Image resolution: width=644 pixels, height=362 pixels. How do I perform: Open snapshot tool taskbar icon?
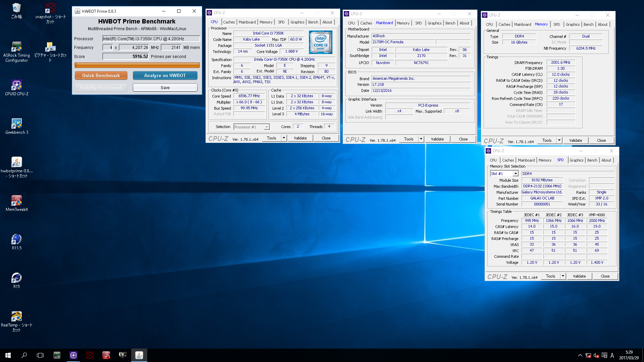(x=90, y=355)
